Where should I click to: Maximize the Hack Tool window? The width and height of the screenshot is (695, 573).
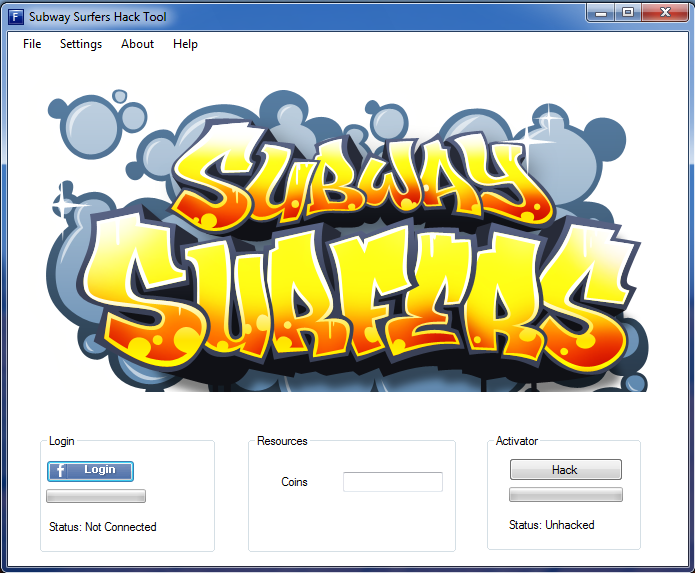(x=628, y=13)
